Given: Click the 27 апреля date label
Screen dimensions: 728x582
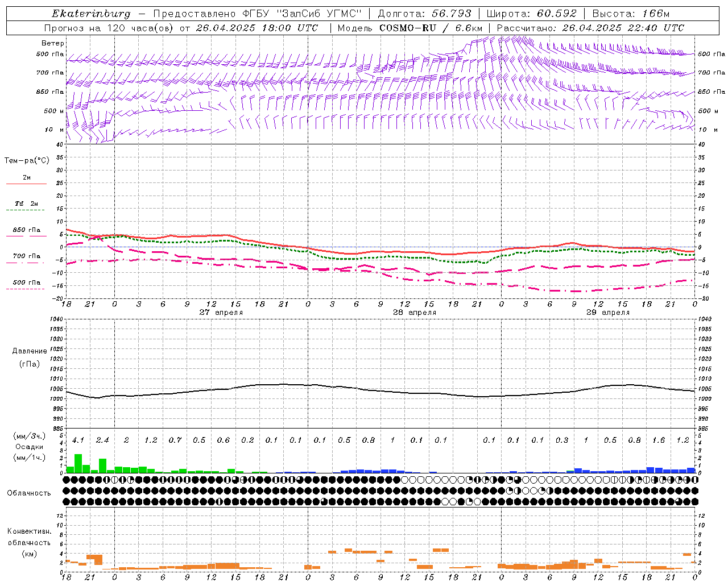Looking at the screenshot, I should tap(221, 313).
